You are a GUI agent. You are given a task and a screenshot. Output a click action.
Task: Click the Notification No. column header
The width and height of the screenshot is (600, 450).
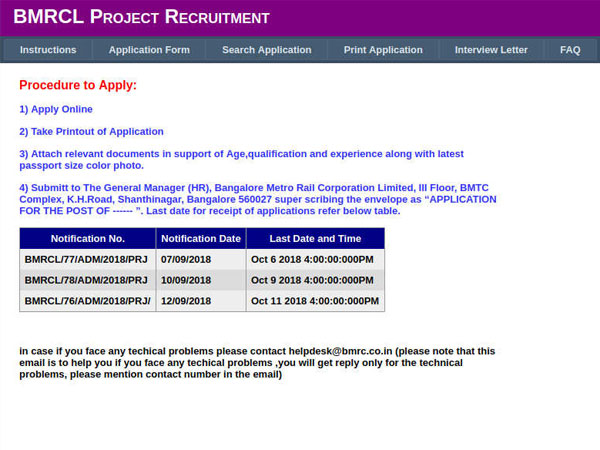(x=88, y=238)
